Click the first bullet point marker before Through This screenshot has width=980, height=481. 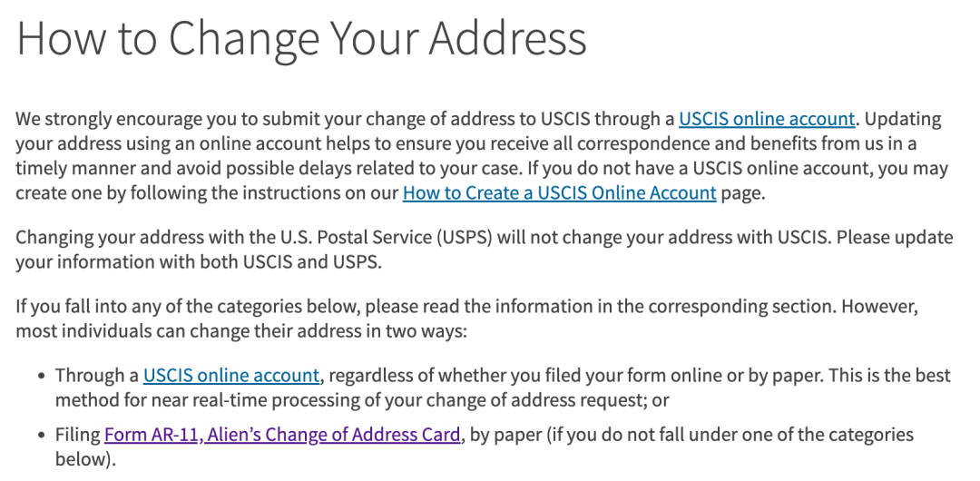coord(42,376)
